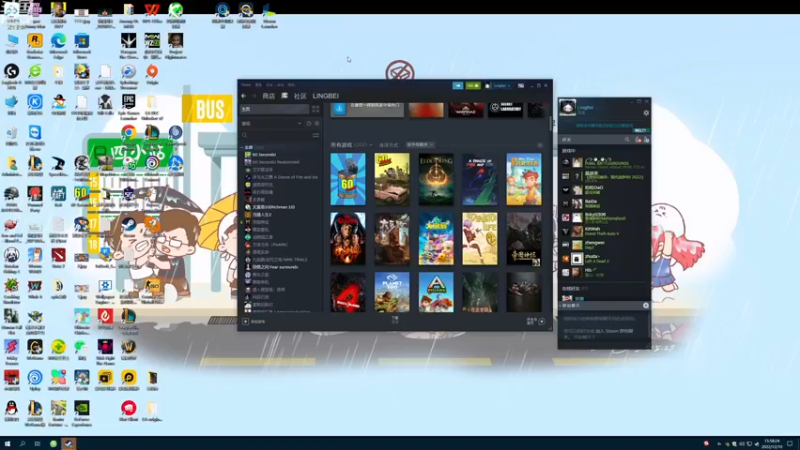Select friend KWWah playing Grand Theft Auto V
Image resolution: width=800 pixels, height=450 pixels.
(604, 232)
